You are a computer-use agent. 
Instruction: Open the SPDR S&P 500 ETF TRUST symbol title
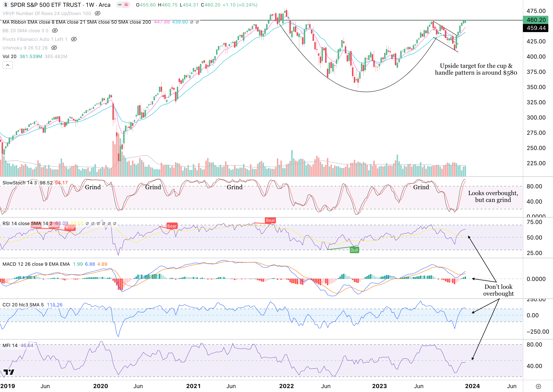point(60,5)
